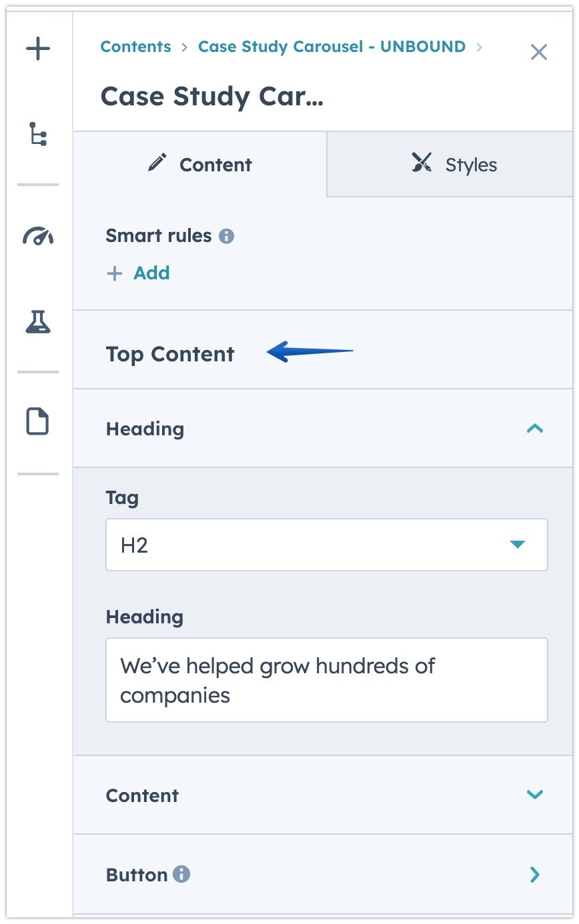Close the module editor panel

(x=539, y=52)
